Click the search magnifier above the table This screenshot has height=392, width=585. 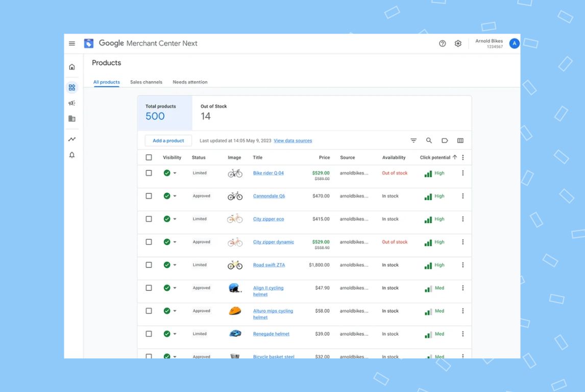click(x=429, y=140)
